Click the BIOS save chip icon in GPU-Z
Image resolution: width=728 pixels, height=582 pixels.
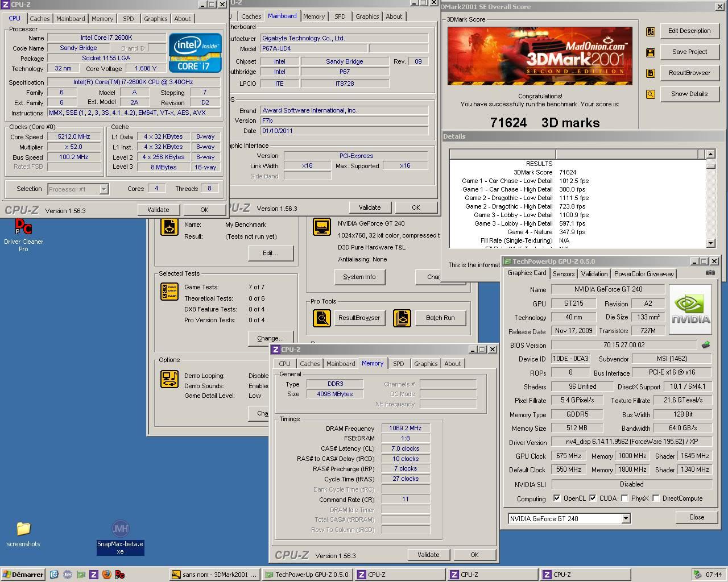click(x=706, y=345)
